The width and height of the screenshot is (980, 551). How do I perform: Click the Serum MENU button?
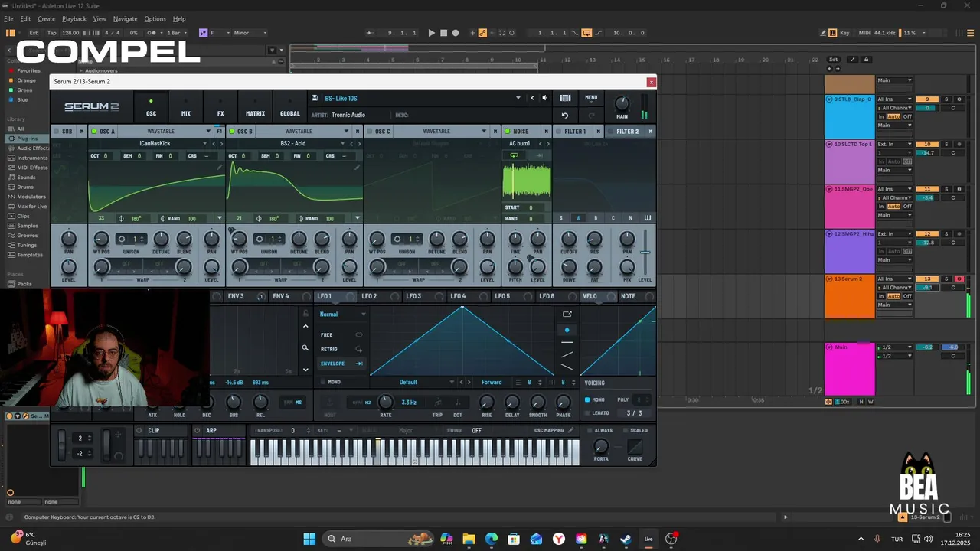click(591, 98)
